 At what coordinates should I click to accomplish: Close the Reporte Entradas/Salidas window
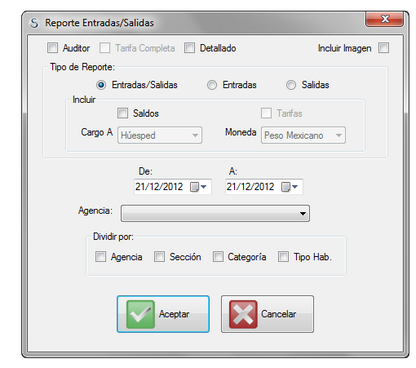[385, 19]
